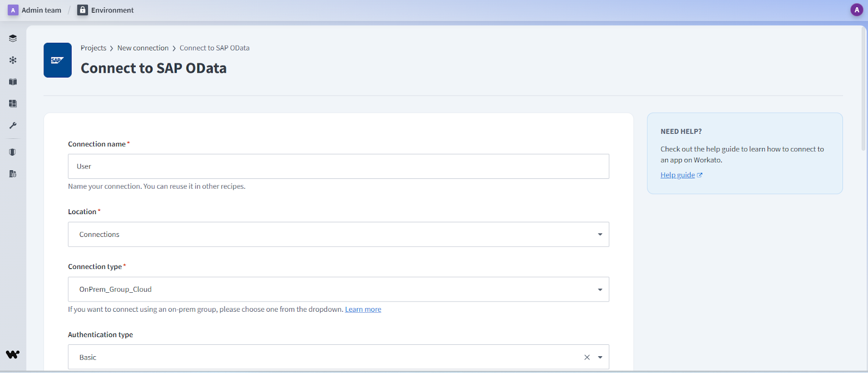Expand the Location dropdown arrow
This screenshot has height=373, width=868.
[600, 234]
